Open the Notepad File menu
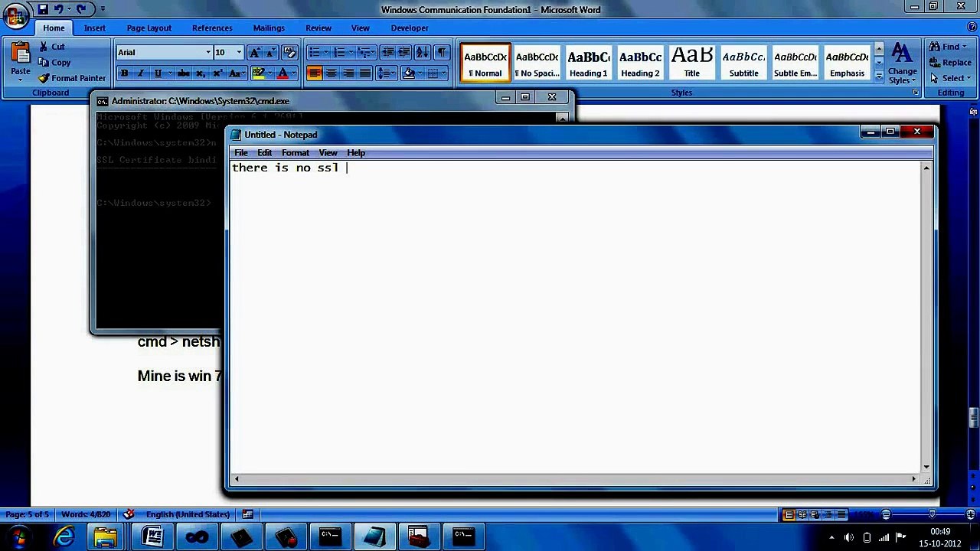This screenshot has height=551, width=980. point(241,153)
